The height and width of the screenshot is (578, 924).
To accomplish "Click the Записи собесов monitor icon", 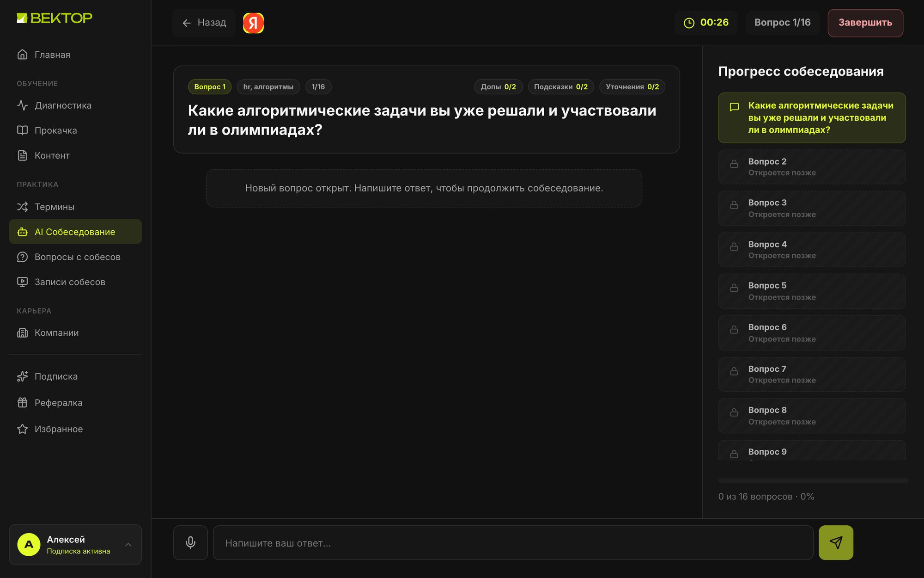I will click(x=22, y=282).
